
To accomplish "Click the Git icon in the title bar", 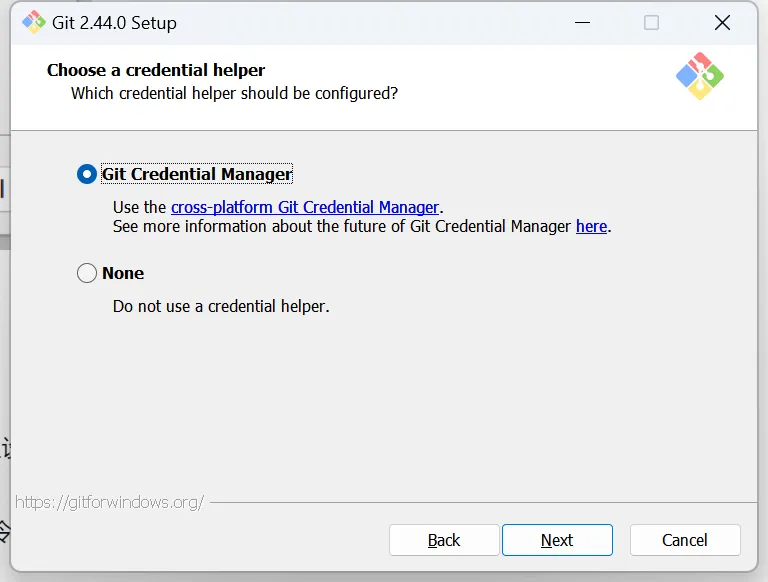I will [34, 23].
